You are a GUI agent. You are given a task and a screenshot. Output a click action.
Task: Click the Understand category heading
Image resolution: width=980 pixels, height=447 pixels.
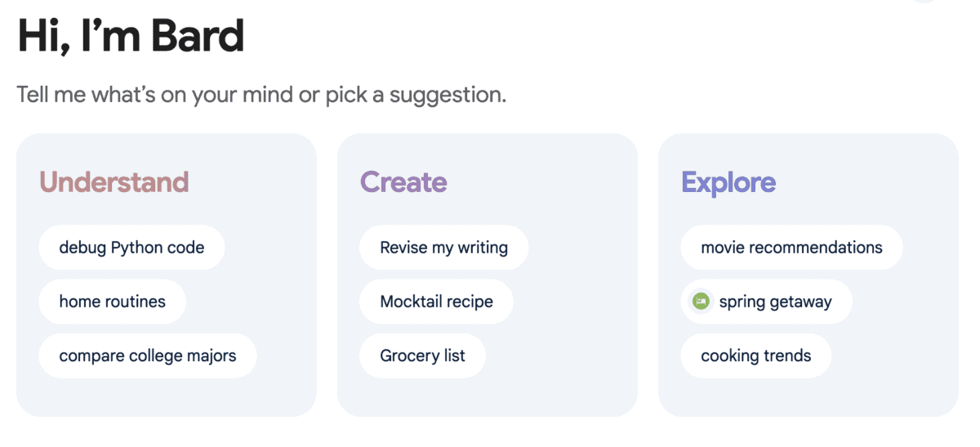114,181
